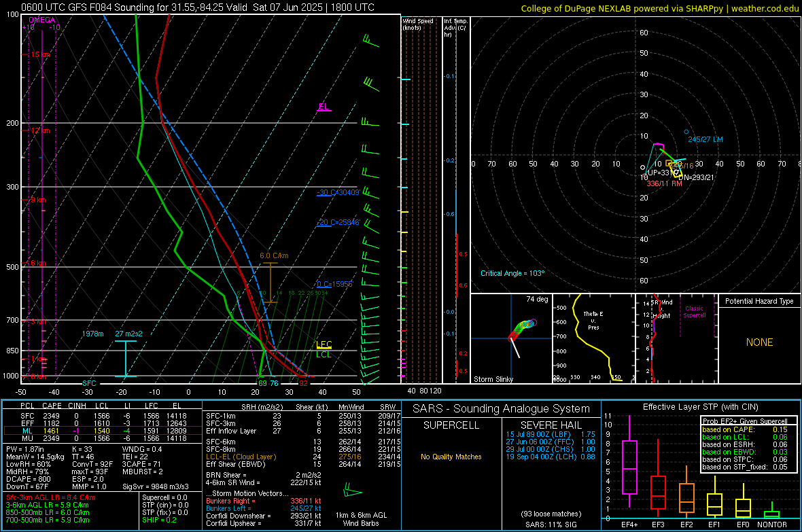
Task: Click the SARS: 11% SIG text
Action: click(551, 525)
